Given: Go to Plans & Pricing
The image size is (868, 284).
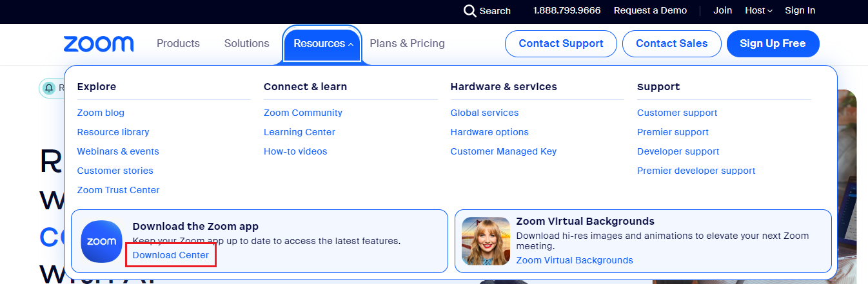Looking at the screenshot, I should pyautogui.click(x=407, y=44).
